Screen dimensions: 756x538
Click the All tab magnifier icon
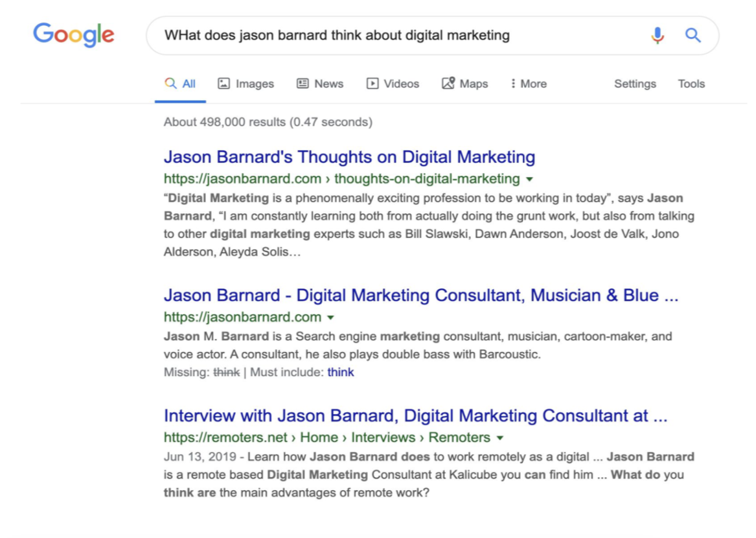pos(170,84)
